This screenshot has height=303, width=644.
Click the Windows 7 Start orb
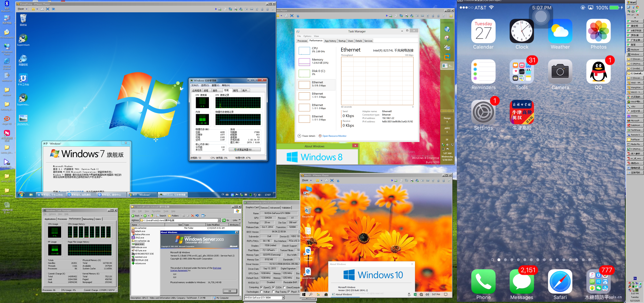pyautogui.click(x=21, y=194)
